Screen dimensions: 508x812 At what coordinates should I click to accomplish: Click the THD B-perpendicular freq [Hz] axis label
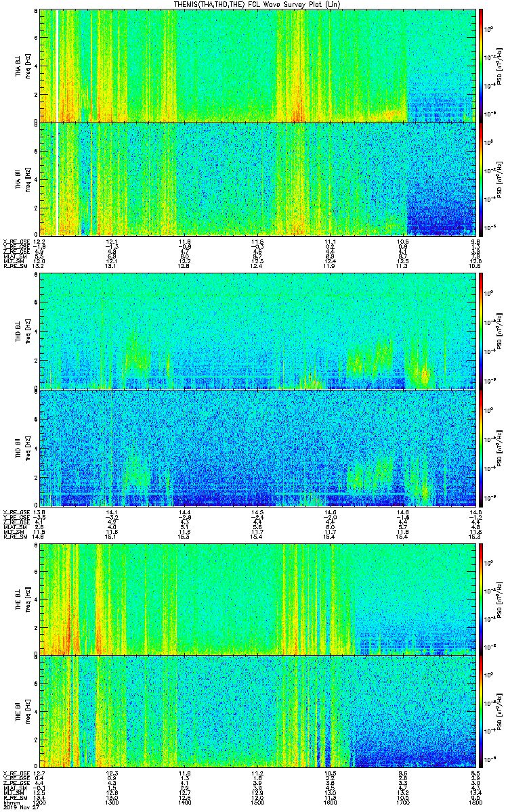tap(27, 332)
